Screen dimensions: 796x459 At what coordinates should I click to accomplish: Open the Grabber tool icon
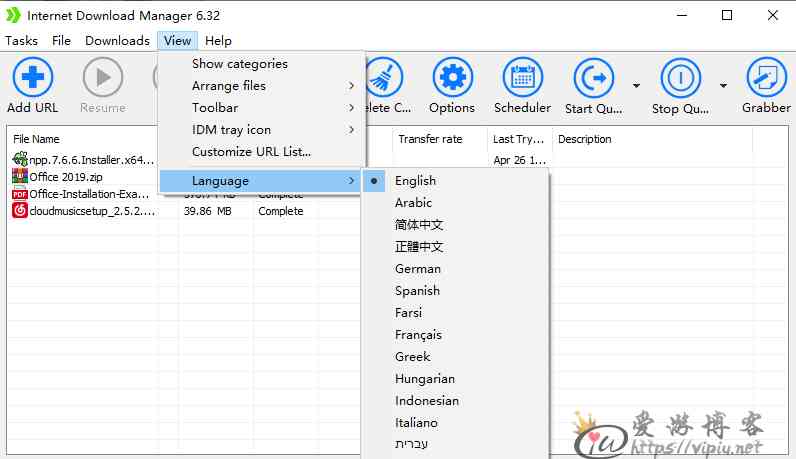point(766,77)
